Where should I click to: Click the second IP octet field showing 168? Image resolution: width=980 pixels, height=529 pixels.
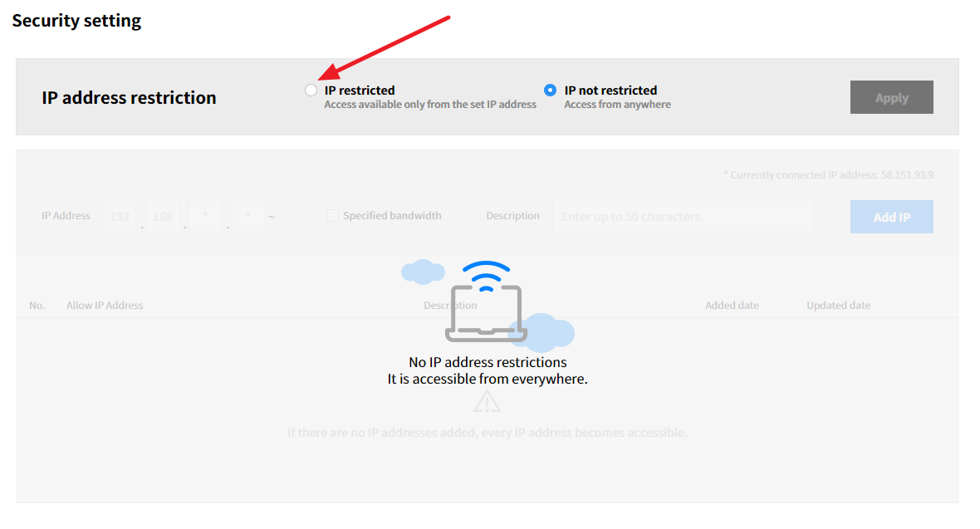(163, 217)
